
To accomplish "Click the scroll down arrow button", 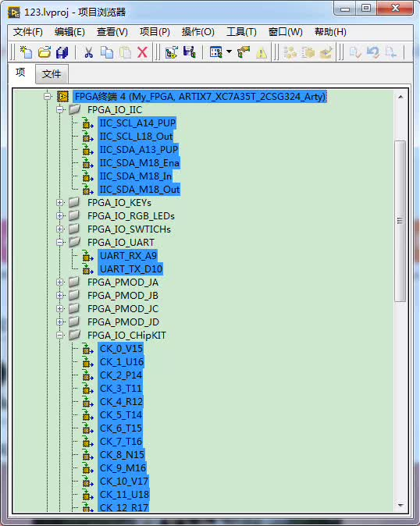I will pyautogui.click(x=400, y=505).
